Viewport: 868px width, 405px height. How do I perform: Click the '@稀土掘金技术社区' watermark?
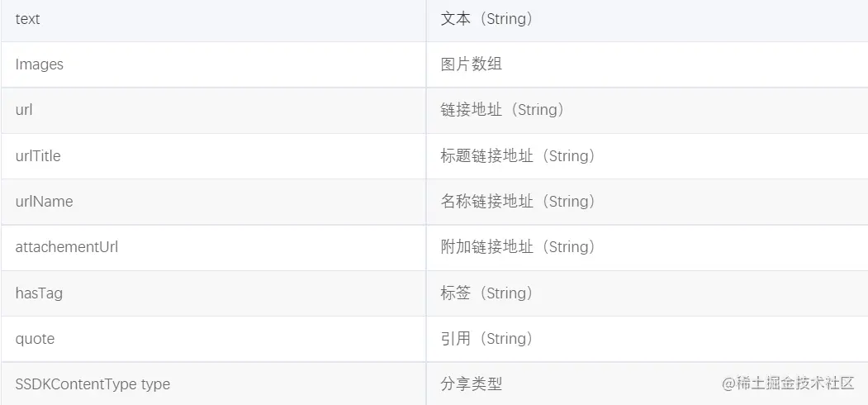coord(787,384)
